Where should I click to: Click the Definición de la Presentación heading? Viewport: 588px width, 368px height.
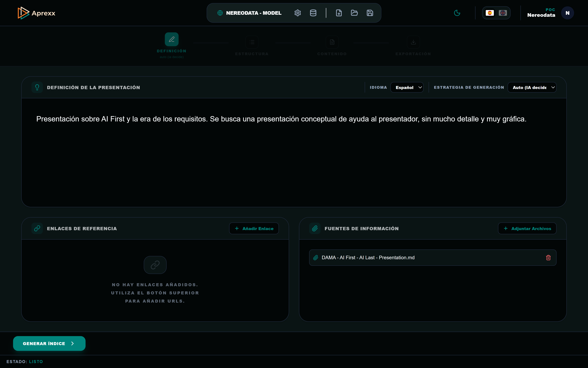(93, 87)
